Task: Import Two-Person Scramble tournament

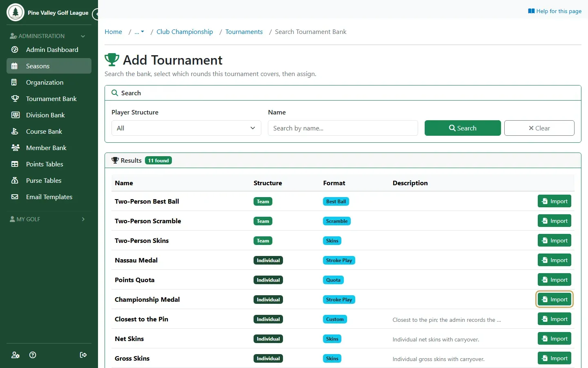Action: click(555, 221)
